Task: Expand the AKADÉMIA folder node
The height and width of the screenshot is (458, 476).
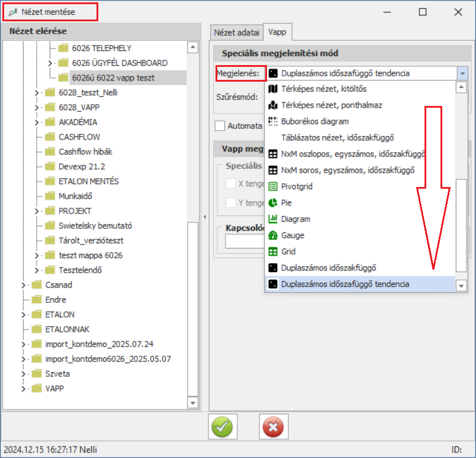Action: tap(37, 122)
